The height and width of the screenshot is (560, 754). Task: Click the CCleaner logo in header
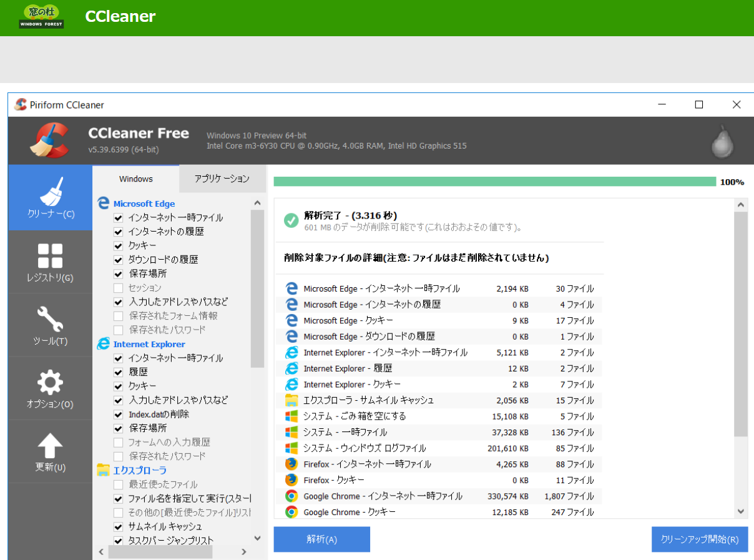point(49,140)
